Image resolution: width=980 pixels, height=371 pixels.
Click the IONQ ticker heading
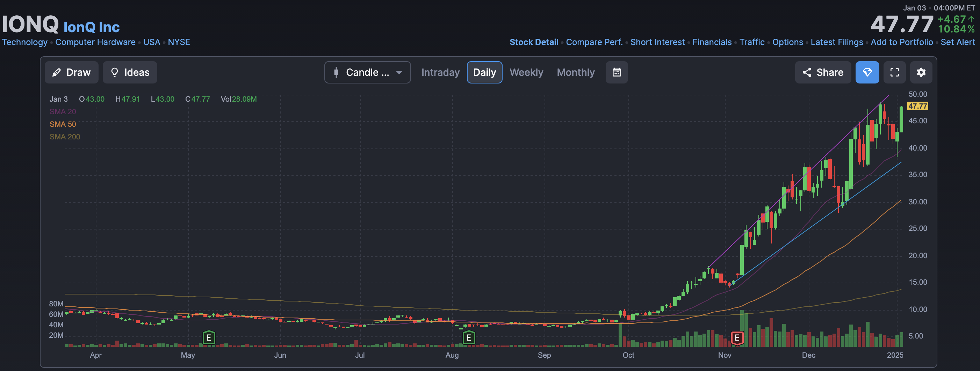tap(30, 24)
